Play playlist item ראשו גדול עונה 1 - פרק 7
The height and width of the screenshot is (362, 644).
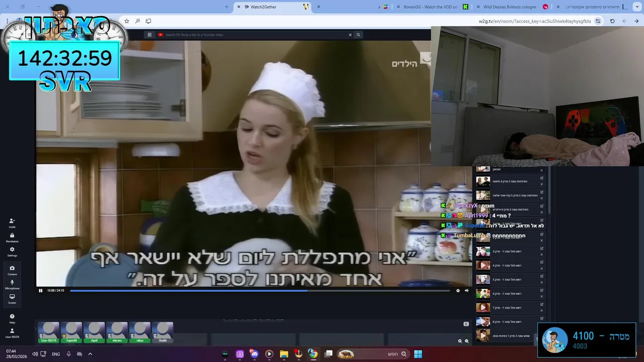tap(483, 307)
